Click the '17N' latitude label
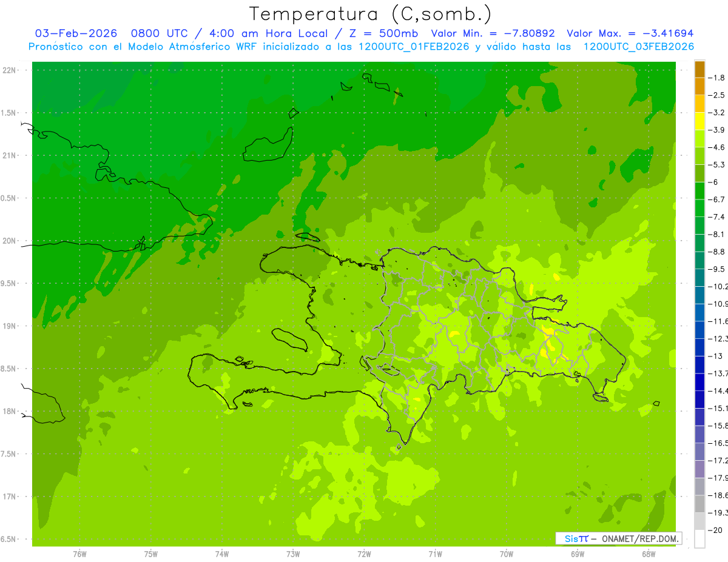The width and height of the screenshot is (728, 562). (9, 497)
